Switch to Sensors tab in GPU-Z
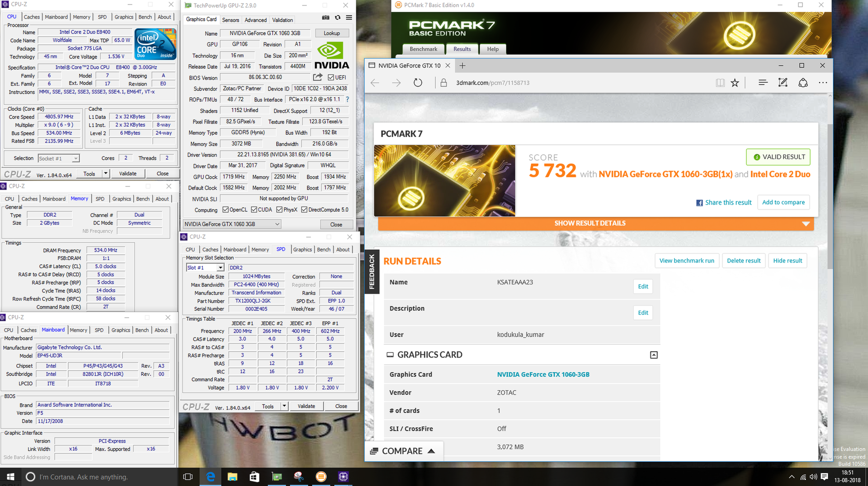 coord(231,20)
